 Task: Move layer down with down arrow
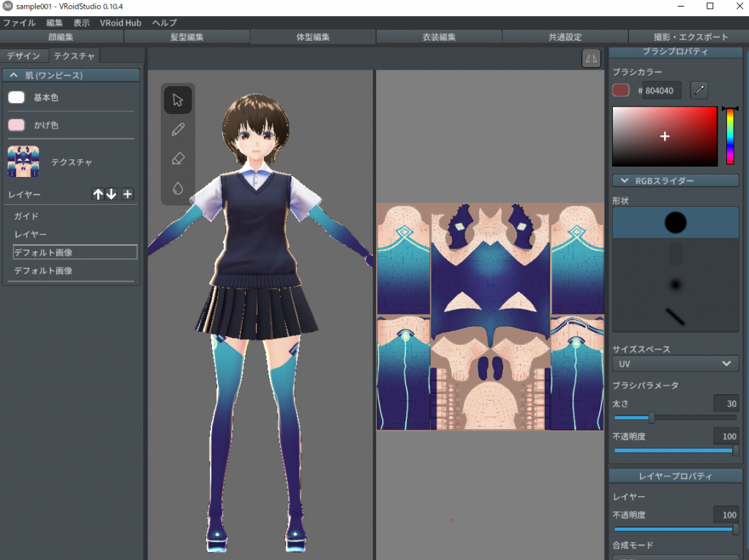[x=111, y=194]
